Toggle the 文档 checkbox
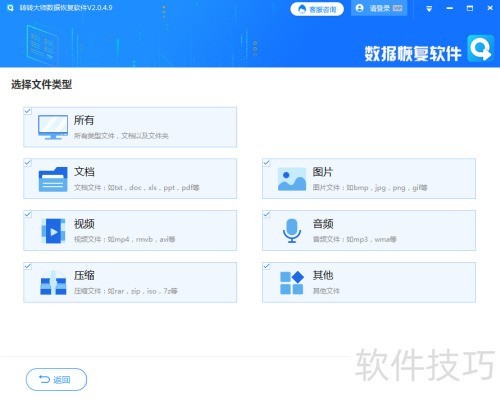 tap(28, 163)
